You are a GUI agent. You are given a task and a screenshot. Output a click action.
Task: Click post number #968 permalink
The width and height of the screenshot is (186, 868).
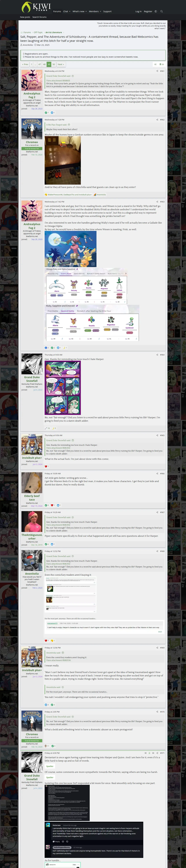pyautogui.click(x=162, y=551)
